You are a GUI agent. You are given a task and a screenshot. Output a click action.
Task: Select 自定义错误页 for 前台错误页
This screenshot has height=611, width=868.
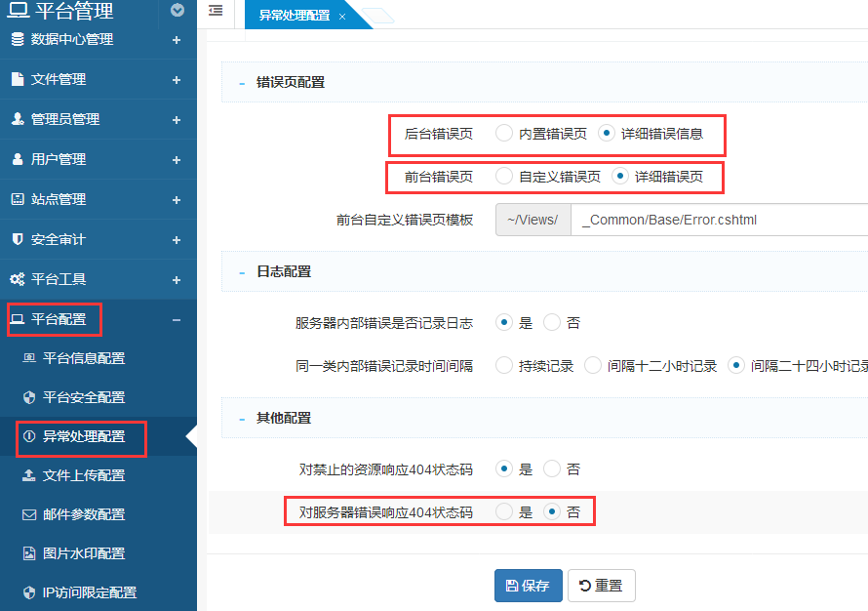504,177
